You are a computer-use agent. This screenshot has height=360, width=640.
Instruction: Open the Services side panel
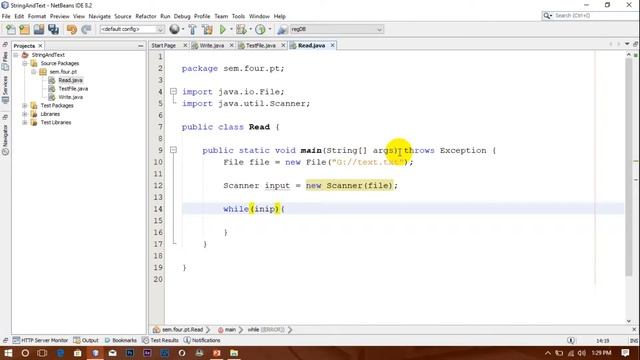pos(5,89)
